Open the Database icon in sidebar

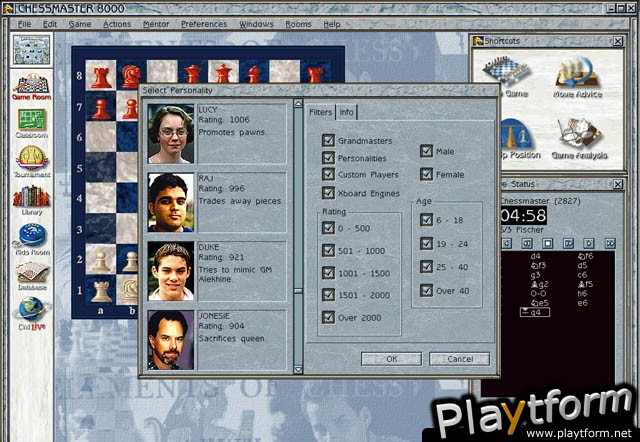tap(32, 276)
